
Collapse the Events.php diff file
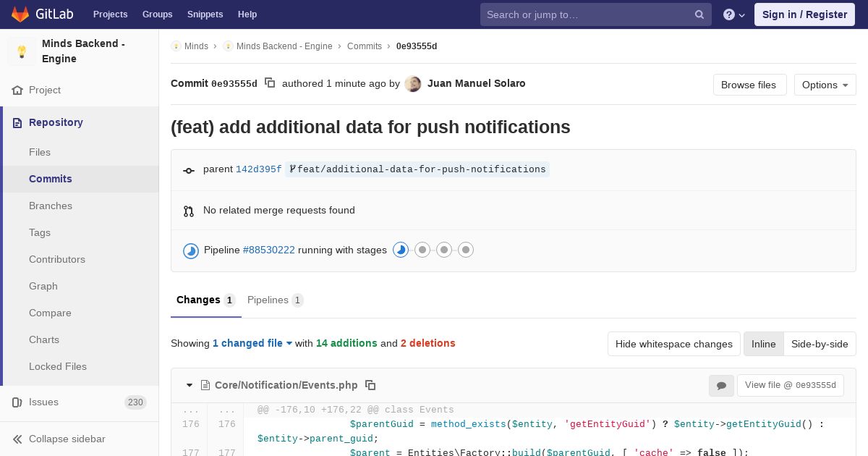[190, 385]
